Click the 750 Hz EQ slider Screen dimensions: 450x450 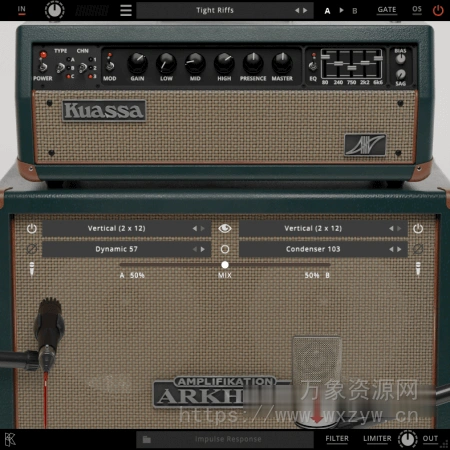[352, 68]
